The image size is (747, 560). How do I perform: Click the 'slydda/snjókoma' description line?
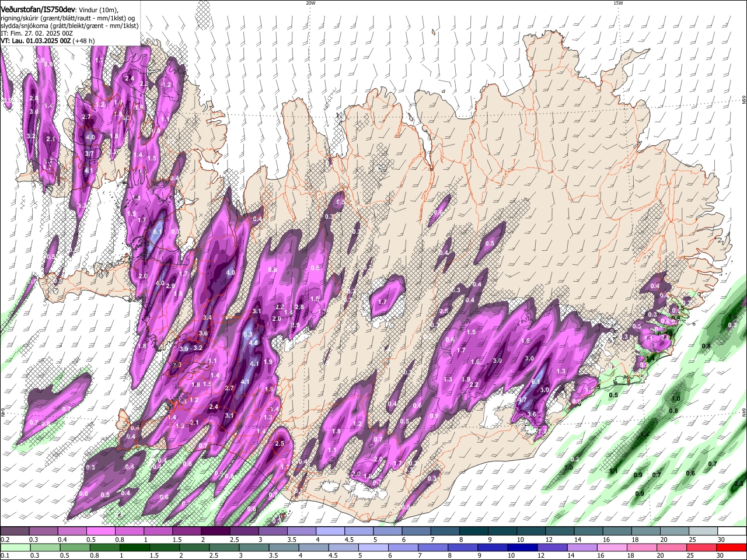click(x=69, y=26)
